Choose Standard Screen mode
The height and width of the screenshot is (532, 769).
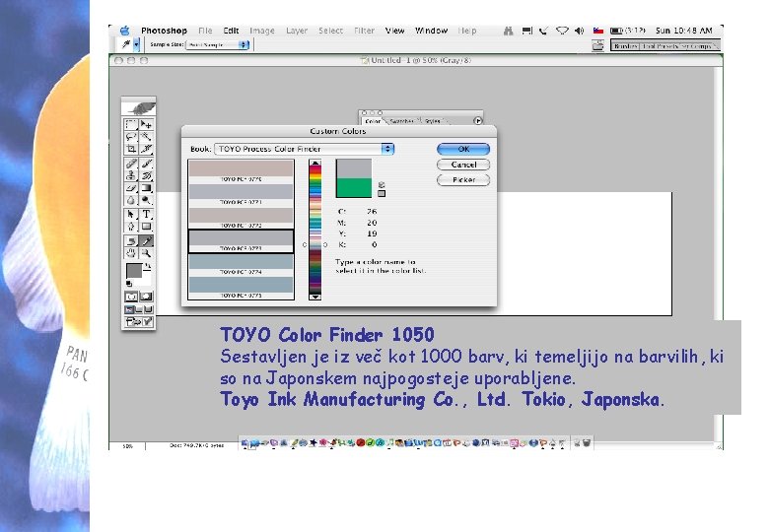tap(129, 309)
